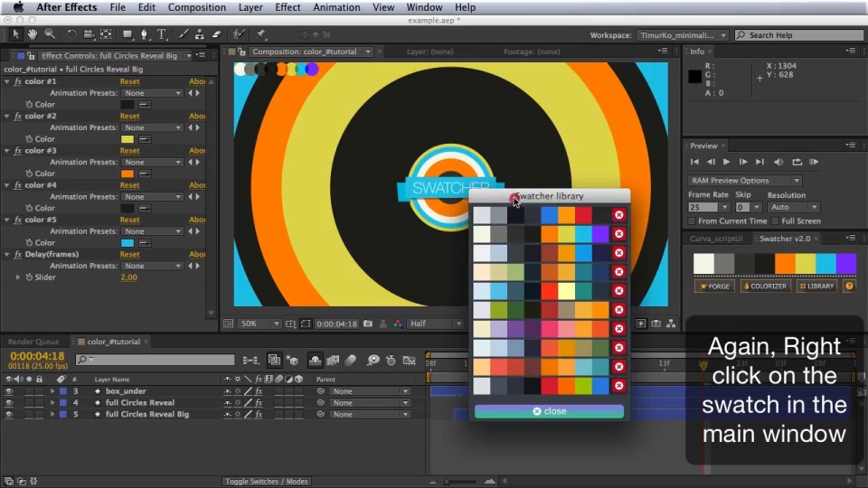Click the FORGE button

click(x=714, y=286)
